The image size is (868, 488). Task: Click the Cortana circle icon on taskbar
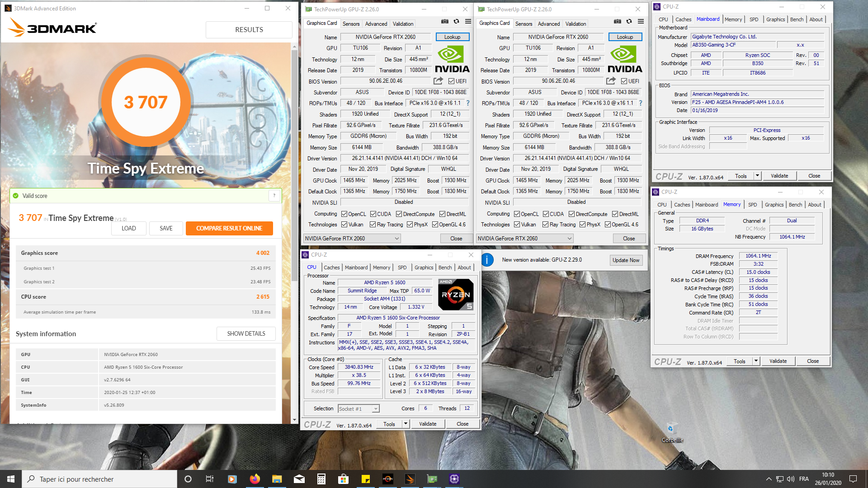(188, 479)
